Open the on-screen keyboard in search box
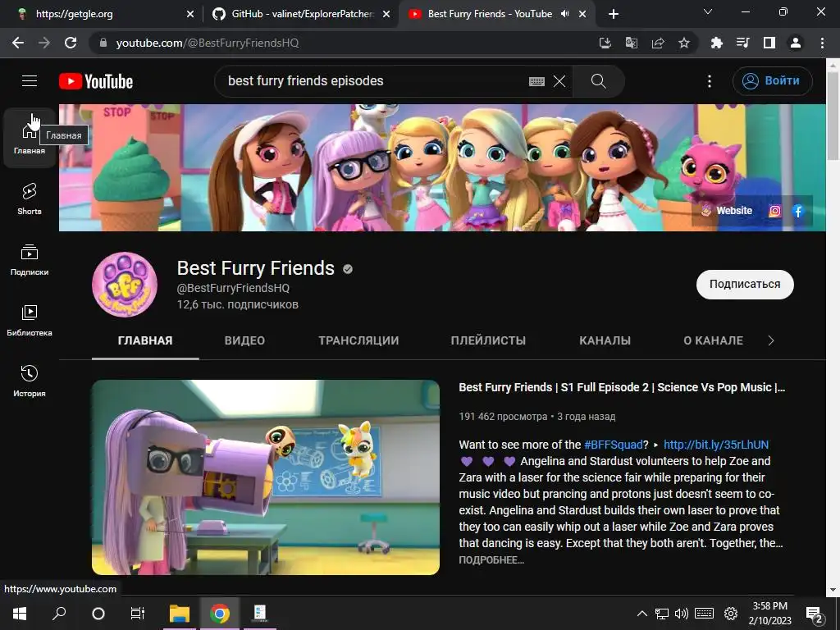Viewport: 840px width, 630px height. point(536,81)
